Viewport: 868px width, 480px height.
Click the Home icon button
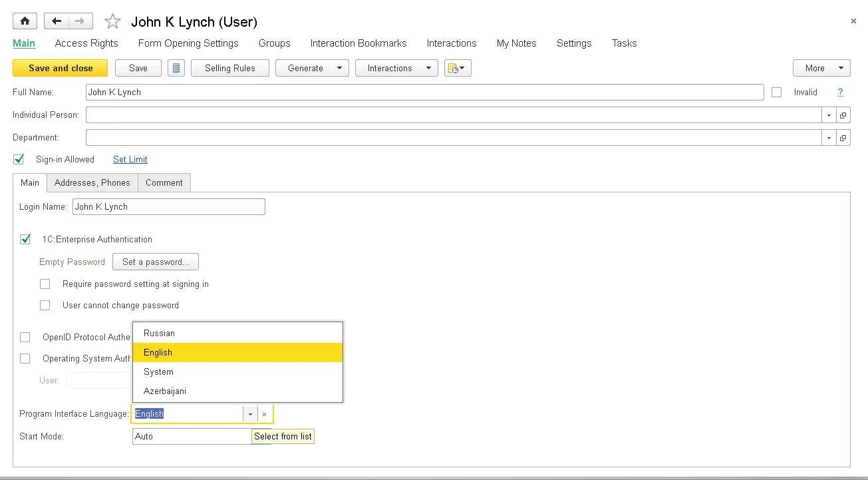(25, 21)
